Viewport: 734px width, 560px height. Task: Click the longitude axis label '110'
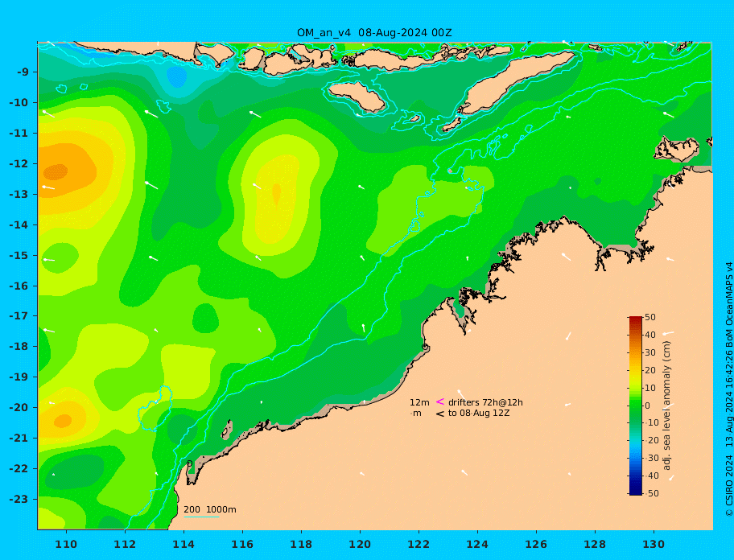pos(66,544)
